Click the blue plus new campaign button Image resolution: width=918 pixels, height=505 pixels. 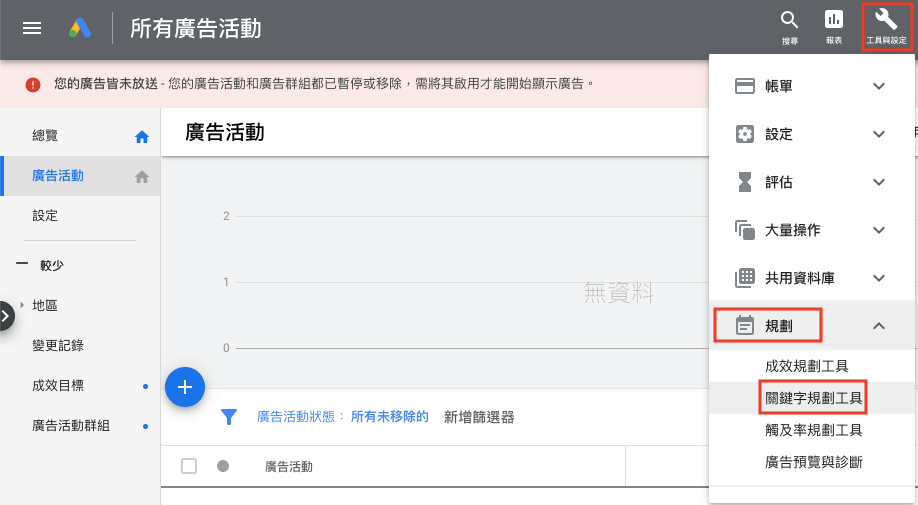(185, 387)
